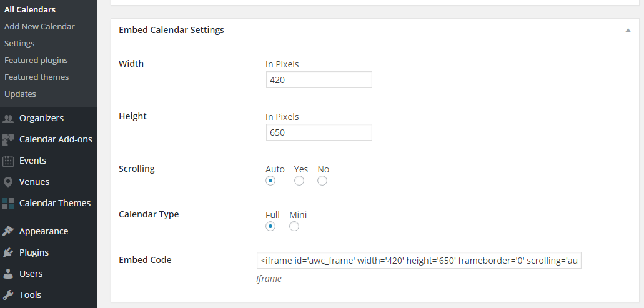Open Tools via its wrench icon
The width and height of the screenshot is (644, 308).
pos(8,295)
